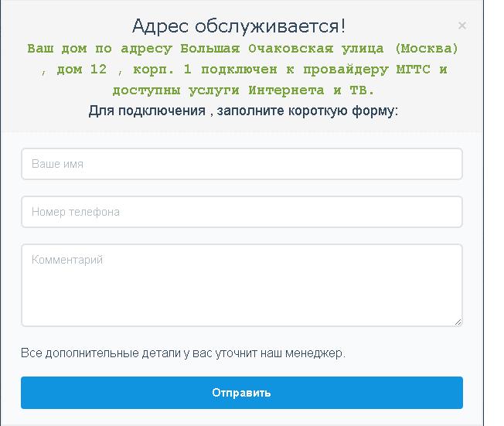504x426 pixels.
Task: Click the manager details note below comment box
Action: click(x=183, y=353)
